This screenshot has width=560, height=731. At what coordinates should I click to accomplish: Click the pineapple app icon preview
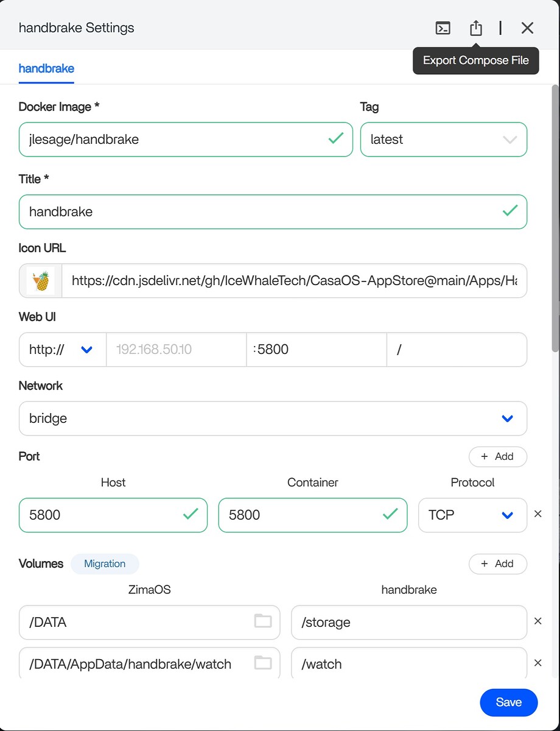(41, 281)
